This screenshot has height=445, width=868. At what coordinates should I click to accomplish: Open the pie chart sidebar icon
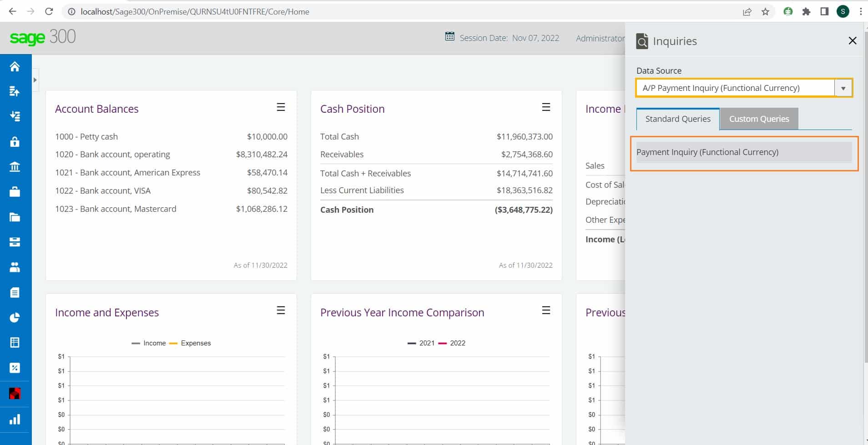[15, 317]
